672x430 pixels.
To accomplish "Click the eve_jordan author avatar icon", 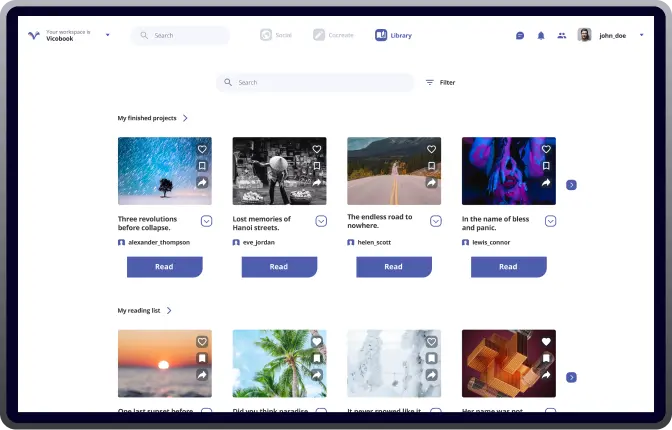I will [x=236, y=243].
